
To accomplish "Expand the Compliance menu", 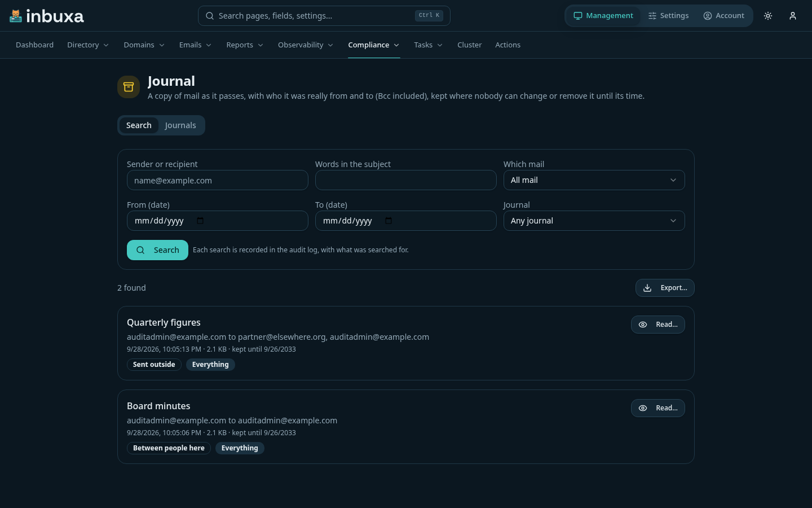I will point(374,45).
